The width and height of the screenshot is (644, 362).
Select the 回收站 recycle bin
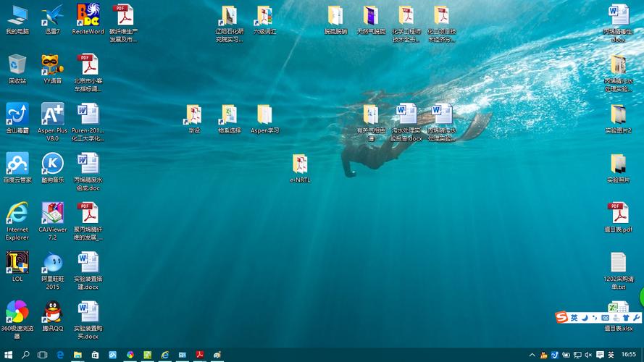(17, 69)
